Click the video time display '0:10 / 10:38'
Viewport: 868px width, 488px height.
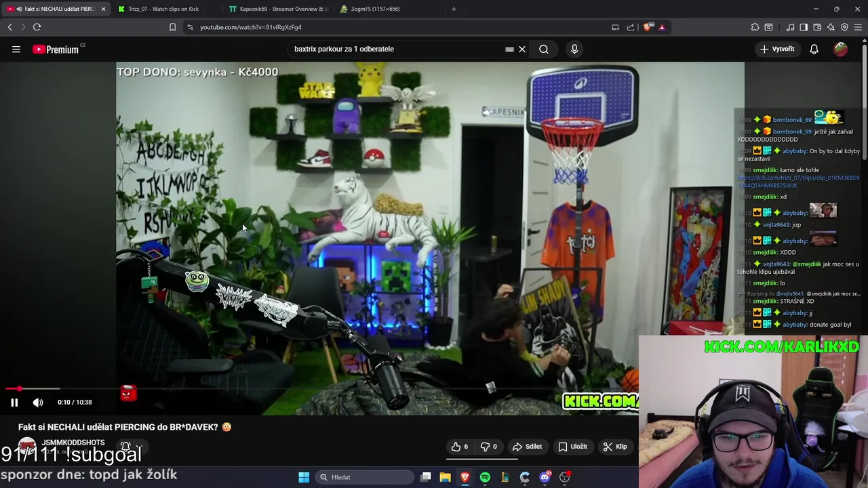click(75, 402)
